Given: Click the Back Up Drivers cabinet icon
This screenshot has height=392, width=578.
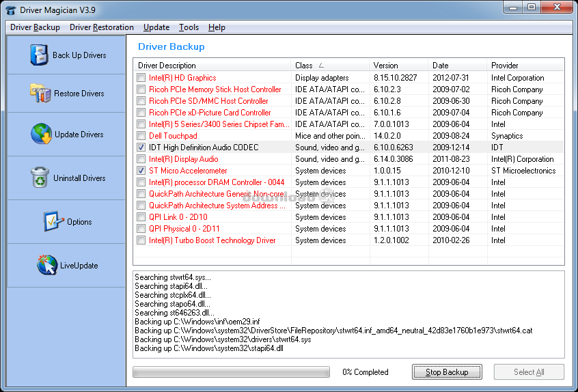Looking at the screenshot, I should click(39, 55).
